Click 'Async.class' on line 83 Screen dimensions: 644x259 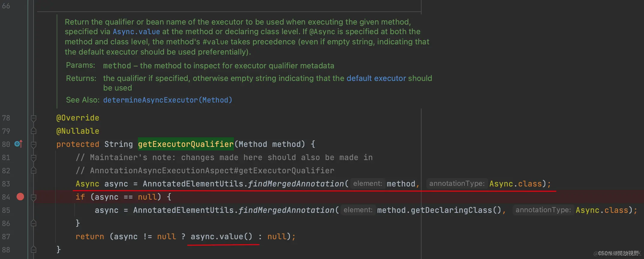[x=516, y=184]
